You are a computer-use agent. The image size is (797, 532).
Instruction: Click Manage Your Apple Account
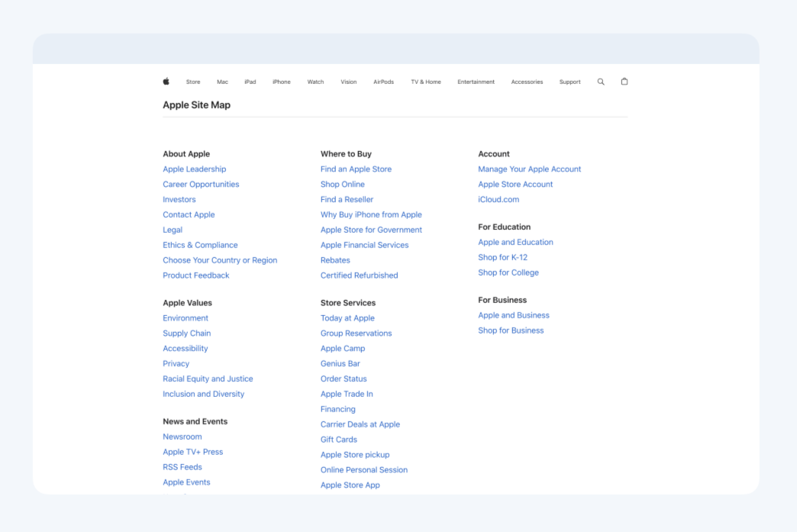[529, 169]
